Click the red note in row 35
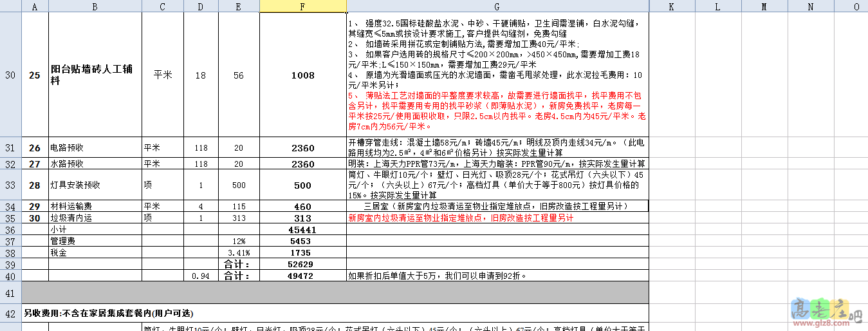 [x=460, y=218]
